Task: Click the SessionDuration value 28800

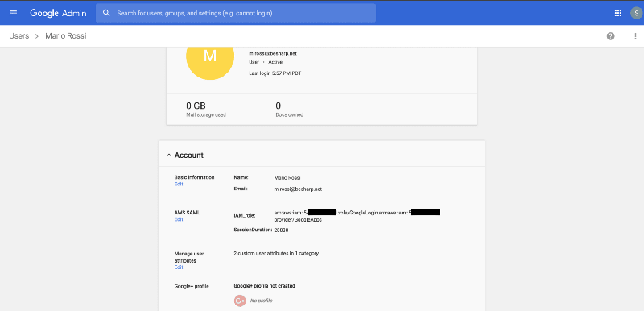Action: 281,230
